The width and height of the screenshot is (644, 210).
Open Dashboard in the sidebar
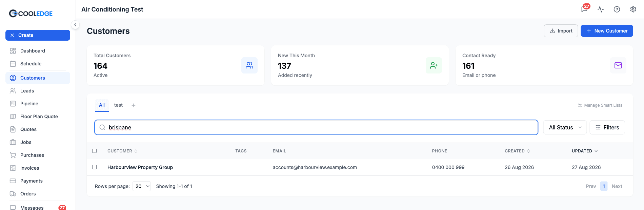click(38, 51)
